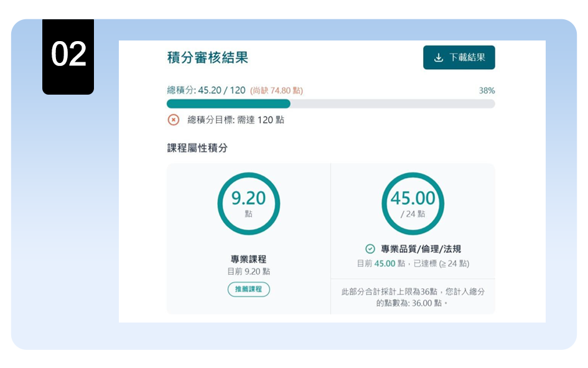Click the 45.00 / 24 點 circular ring
The height and width of the screenshot is (368, 588).
[413, 204]
